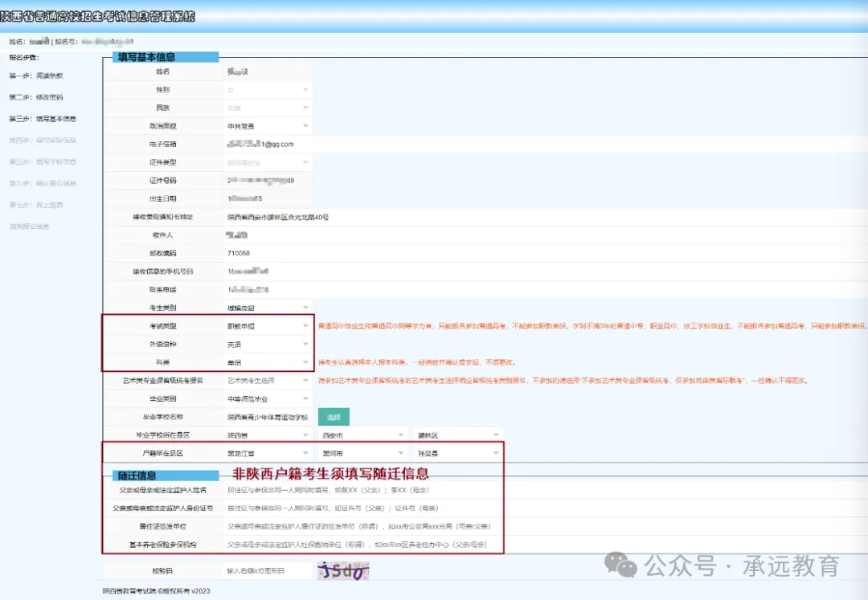Open 户籍所在县区 province dropdown 黑龙江省
The image size is (868, 600).
click(x=268, y=454)
